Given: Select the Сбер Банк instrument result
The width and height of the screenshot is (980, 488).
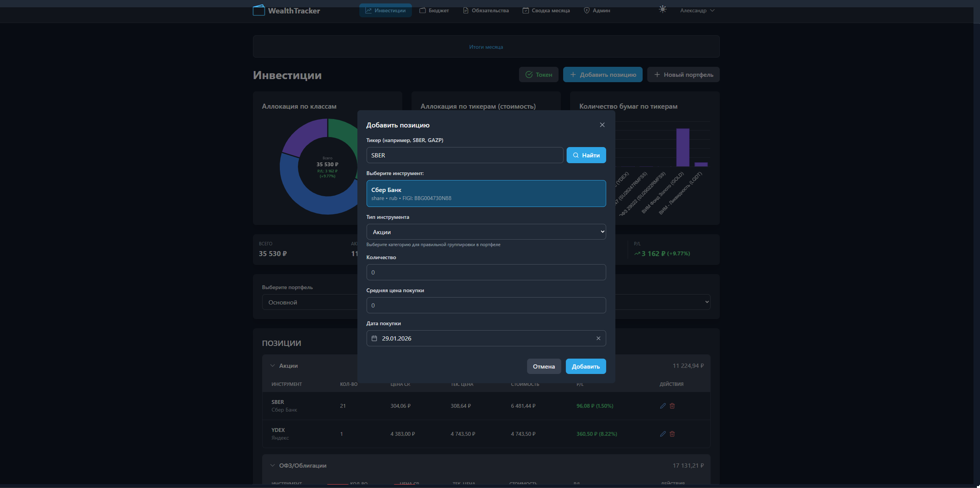Looking at the screenshot, I should point(486,194).
